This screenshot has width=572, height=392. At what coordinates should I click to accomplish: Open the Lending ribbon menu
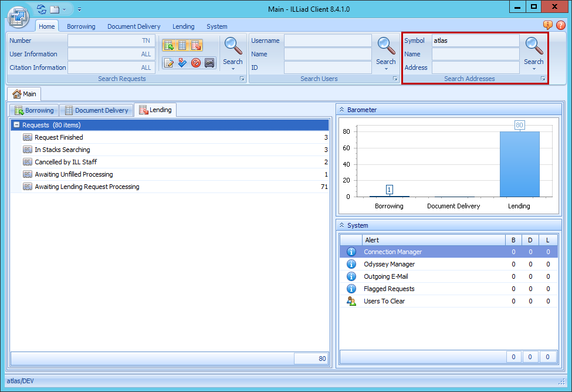(183, 26)
